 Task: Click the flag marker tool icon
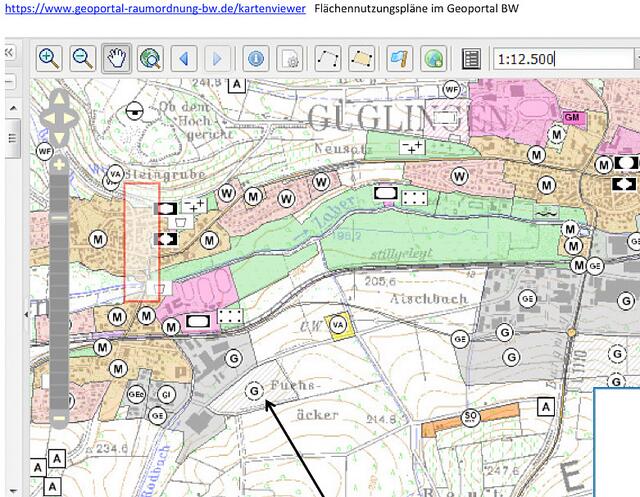coord(399,58)
